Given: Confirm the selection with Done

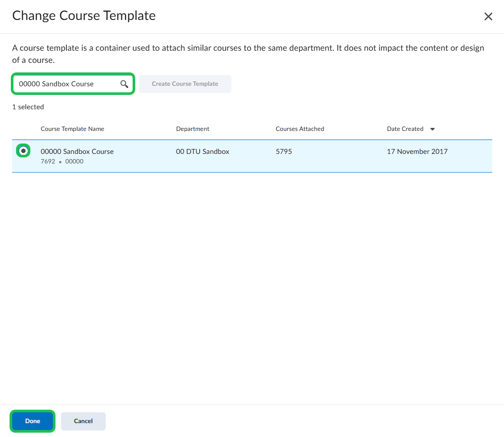Looking at the screenshot, I should pos(33,421).
